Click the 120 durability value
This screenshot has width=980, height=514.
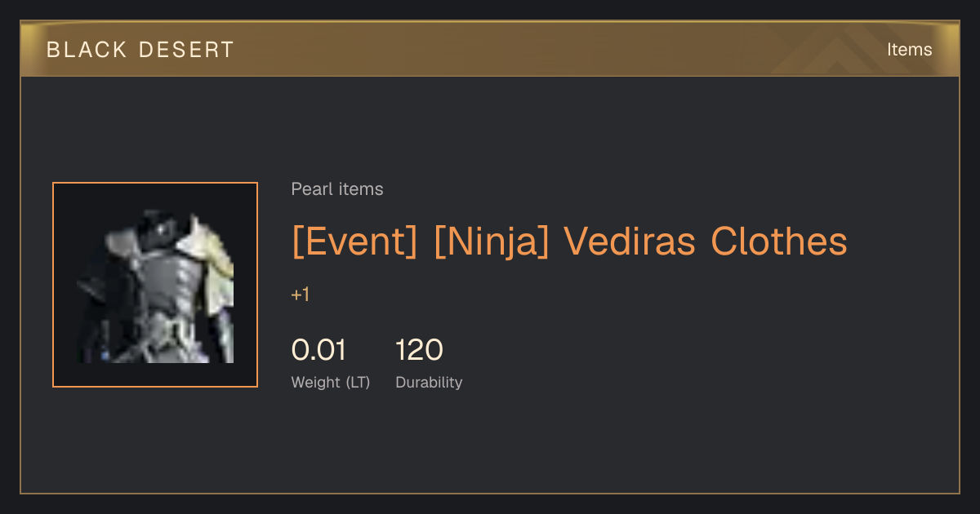(419, 350)
